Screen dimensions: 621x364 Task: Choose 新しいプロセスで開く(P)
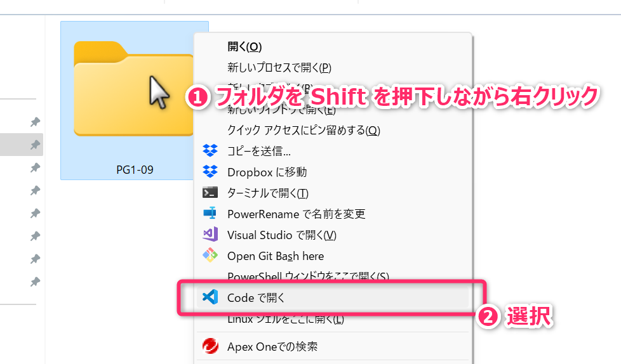click(279, 67)
